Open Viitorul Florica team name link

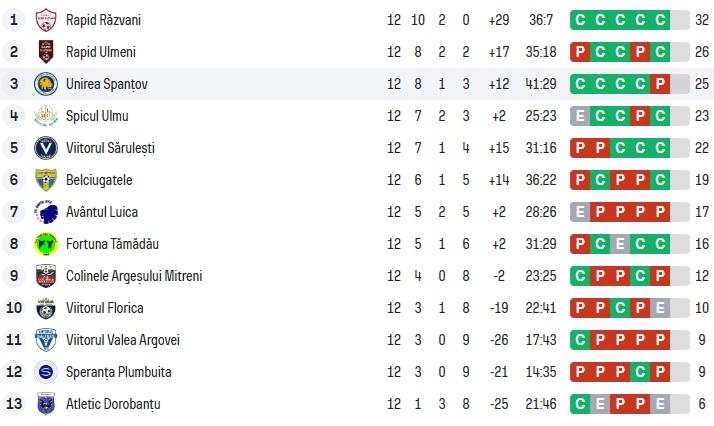tap(104, 307)
